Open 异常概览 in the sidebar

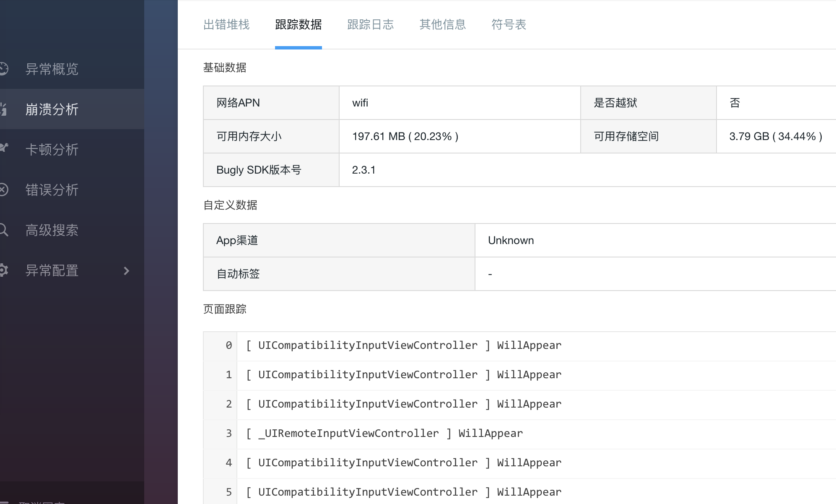(52, 69)
